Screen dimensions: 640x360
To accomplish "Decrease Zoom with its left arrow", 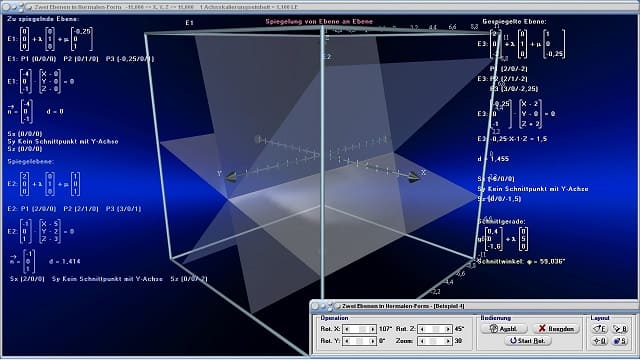I will (x=422, y=341).
